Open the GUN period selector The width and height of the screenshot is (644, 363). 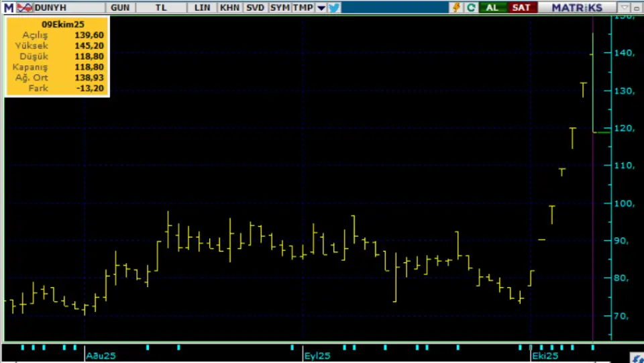[x=120, y=7]
